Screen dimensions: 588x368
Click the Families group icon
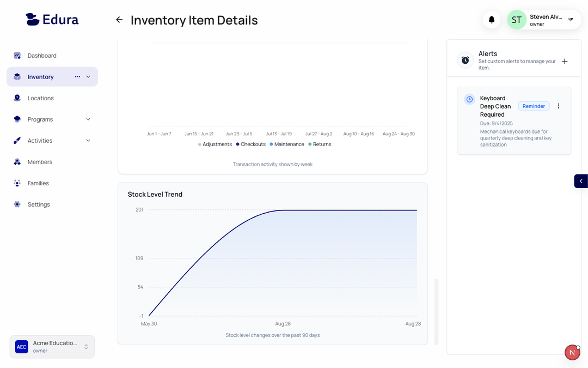click(17, 183)
